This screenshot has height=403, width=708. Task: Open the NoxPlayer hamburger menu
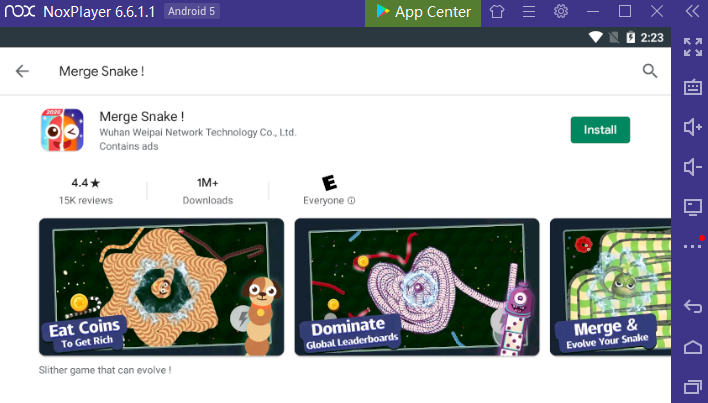[529, 11]
